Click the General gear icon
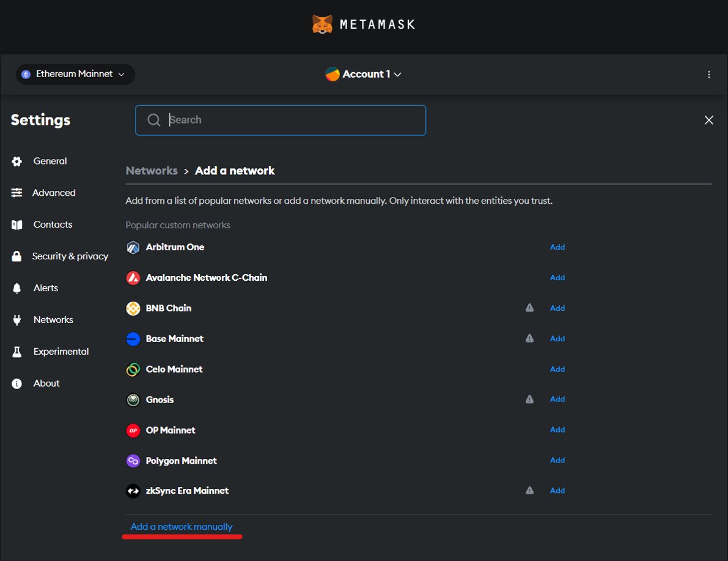 [x=17, y=162]
